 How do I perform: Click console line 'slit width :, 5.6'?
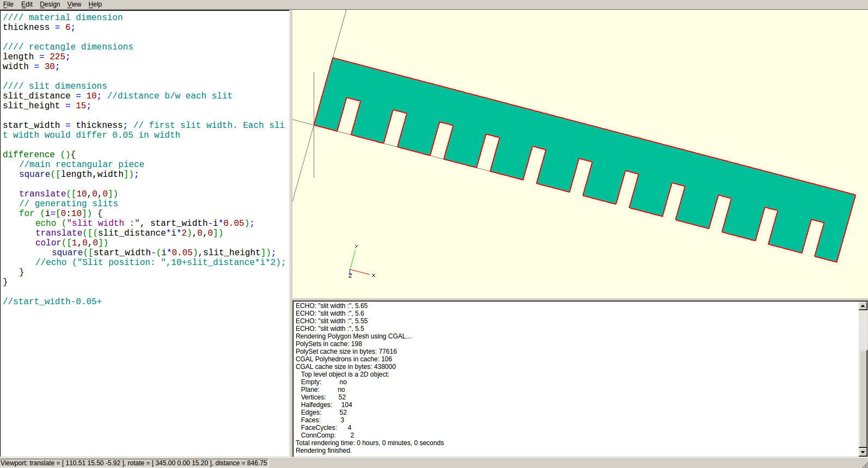(330, 313)
